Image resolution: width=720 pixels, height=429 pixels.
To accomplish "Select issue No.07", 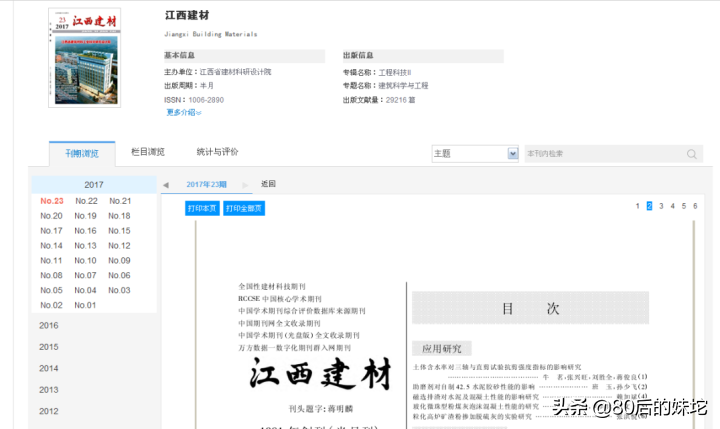I will click(85, 275).
